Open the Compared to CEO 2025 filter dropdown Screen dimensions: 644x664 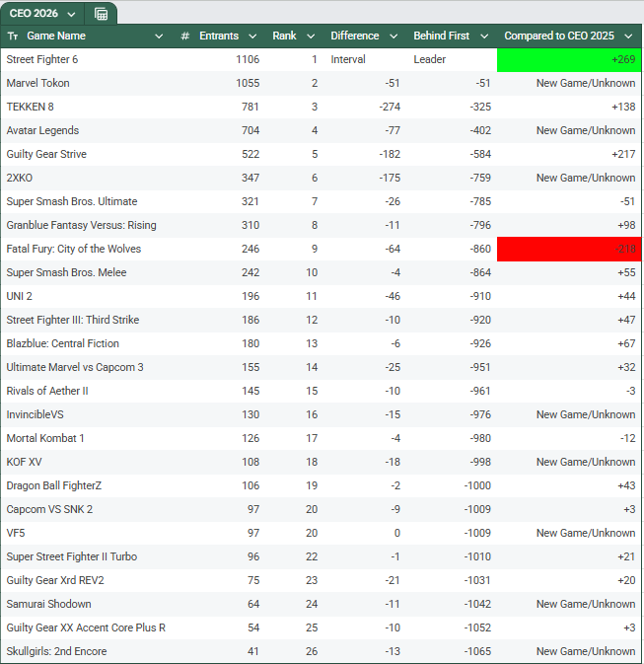(628, 37)
